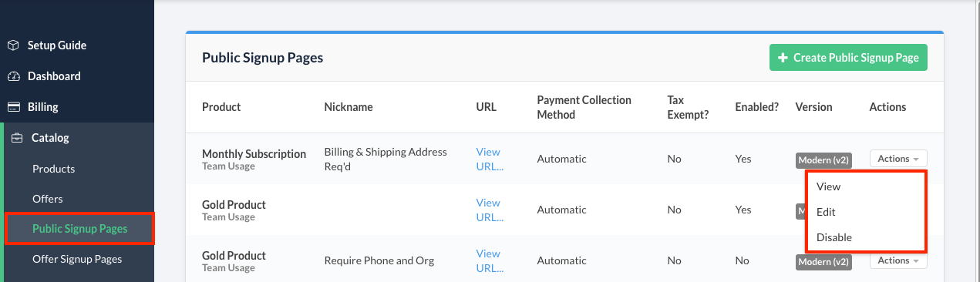Open Products under Catalog
980x282 pixels.
53,169
